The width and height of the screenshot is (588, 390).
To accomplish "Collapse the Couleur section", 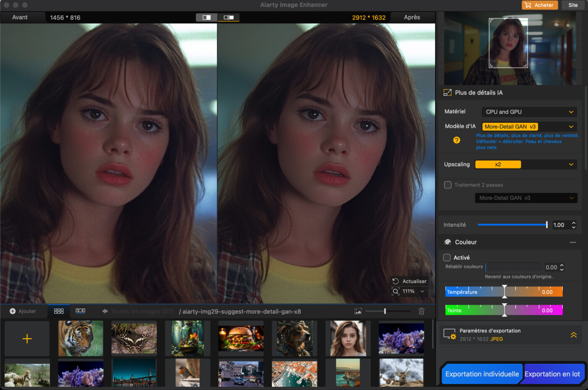I will [572, 242].
